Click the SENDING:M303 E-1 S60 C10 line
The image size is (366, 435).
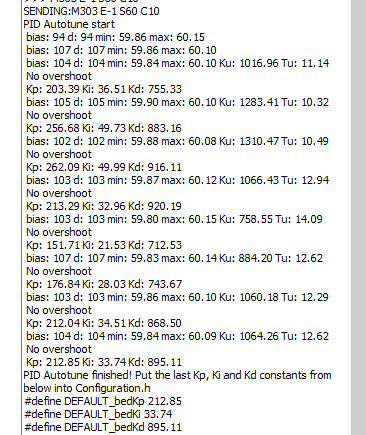(91, 11)
